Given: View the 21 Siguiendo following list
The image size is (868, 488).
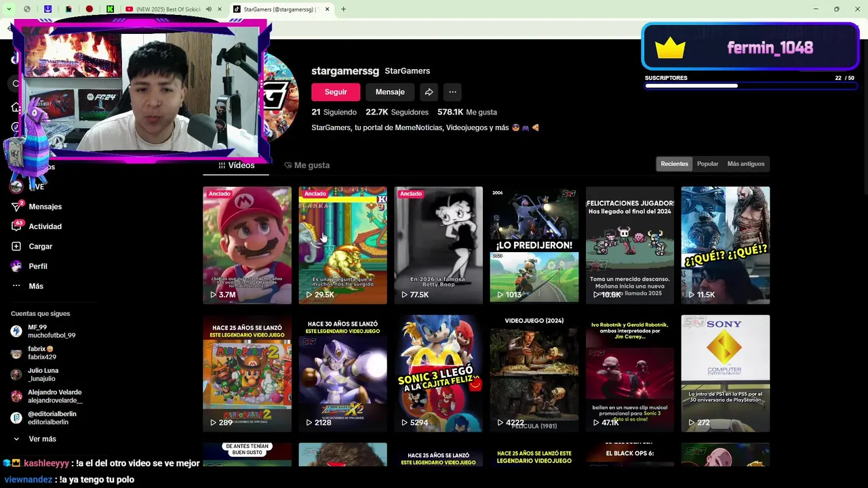Looking at the screenshot, I should tap(334, 112).
